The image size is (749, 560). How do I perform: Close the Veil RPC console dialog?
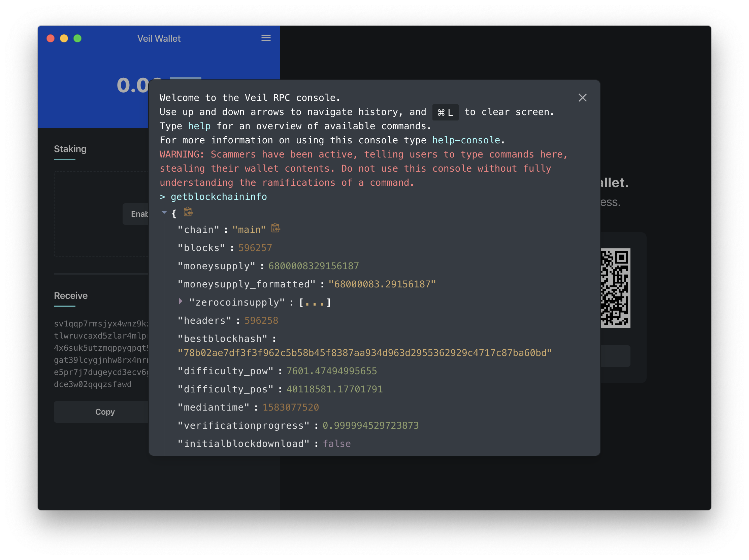click(x=582, y=98)
